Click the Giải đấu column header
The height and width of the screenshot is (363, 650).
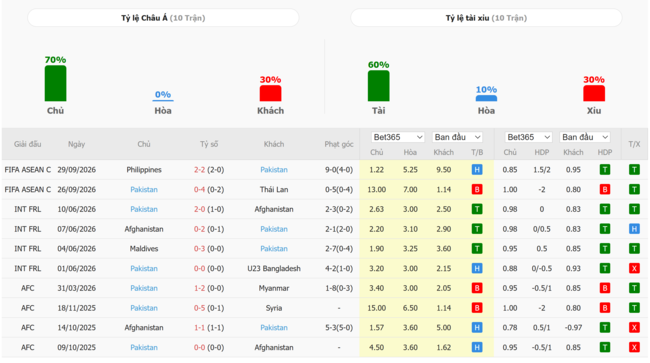(27, 144)
